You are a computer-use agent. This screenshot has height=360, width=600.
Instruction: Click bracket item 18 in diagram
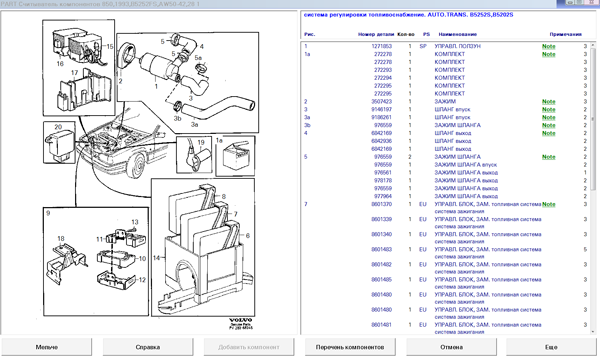[x=65, y=262]
